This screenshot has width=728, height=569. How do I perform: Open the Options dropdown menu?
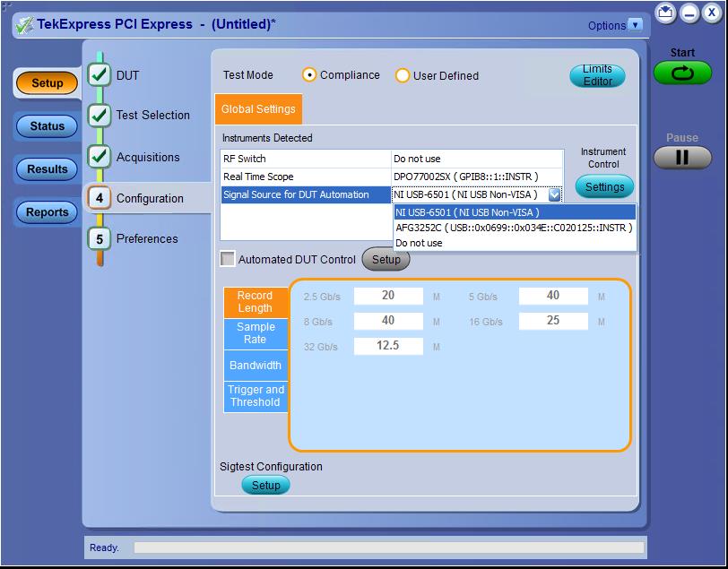coord(636,25)
